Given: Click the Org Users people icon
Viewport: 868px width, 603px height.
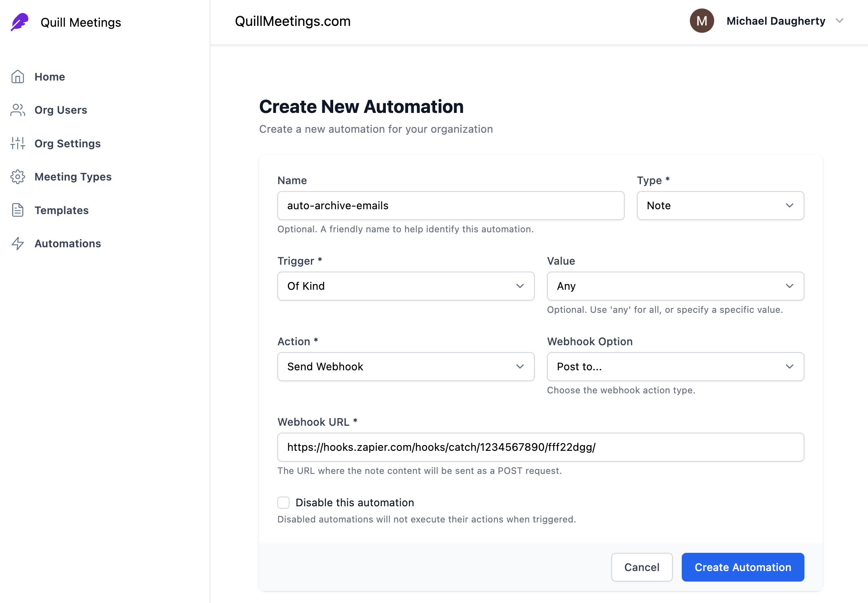Looking at the screenshot, I should [x=17, y=110].
